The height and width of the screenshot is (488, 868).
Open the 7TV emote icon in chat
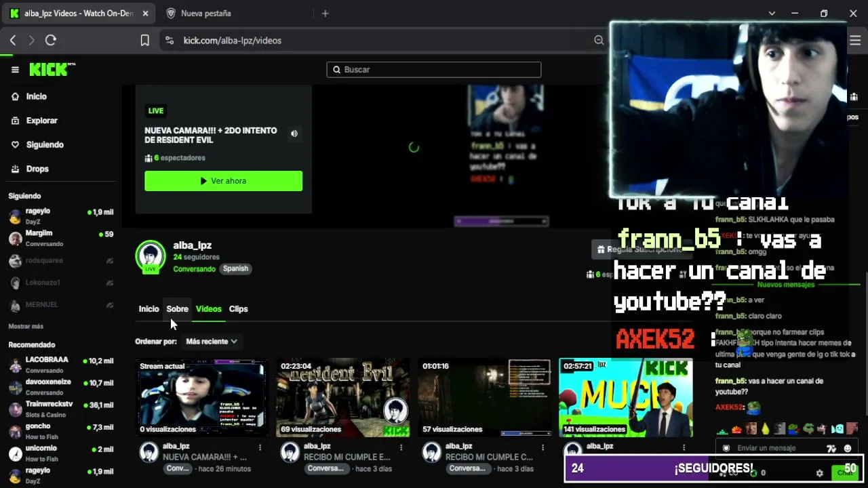(x=831, y=448)
